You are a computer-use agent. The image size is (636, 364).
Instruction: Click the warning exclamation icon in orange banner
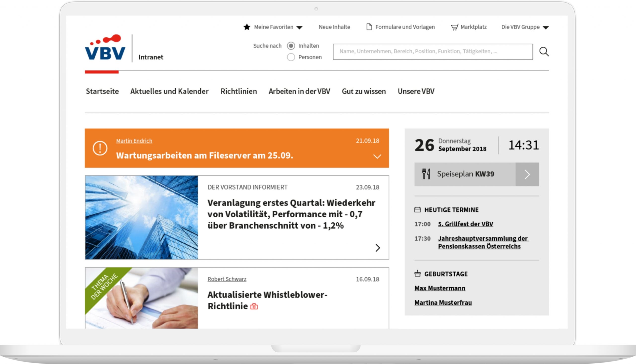pos(100,148)
